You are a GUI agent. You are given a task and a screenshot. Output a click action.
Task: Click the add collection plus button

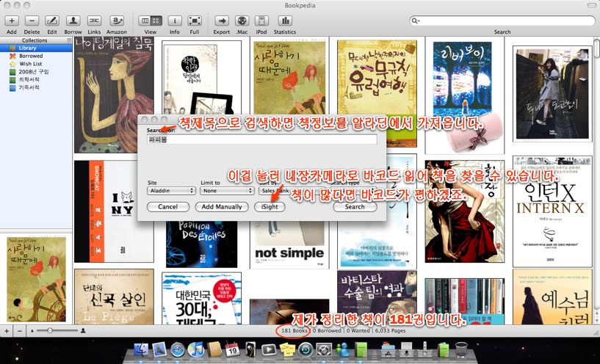(7, 331)
